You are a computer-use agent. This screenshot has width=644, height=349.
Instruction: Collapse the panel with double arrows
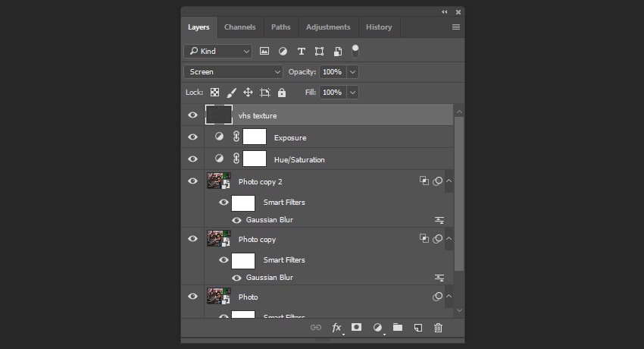445,12
